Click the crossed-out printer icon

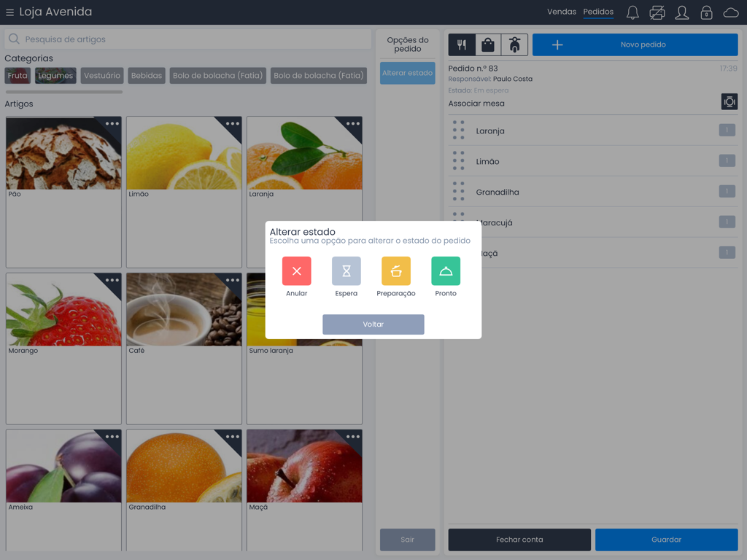657,12
